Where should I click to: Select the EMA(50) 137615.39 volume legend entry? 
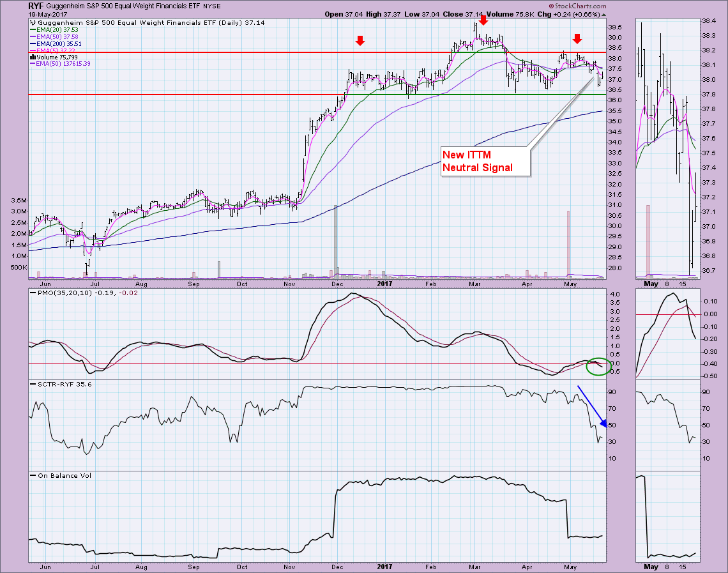(x=60, y=64)
